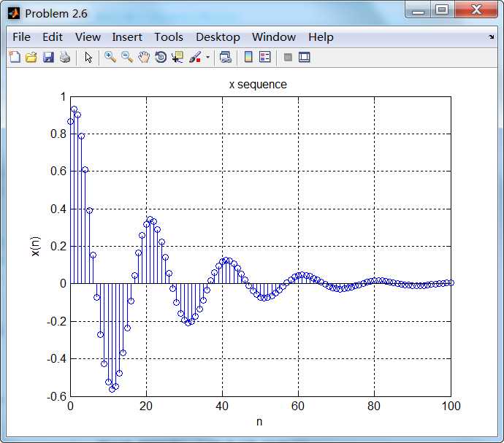Save the figure with floppy icon
This screenshot has height=443, width=504.
point(48,57)
